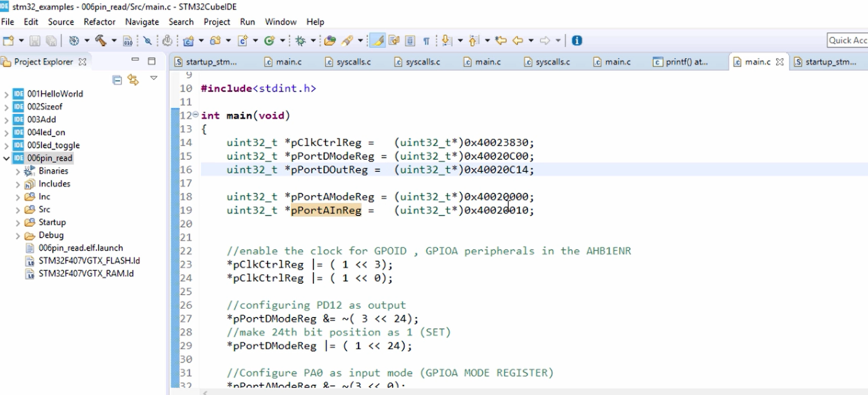The width and height of the screenshot is (868, 395).
Task: Collapse all in Project Explorer
Action: point(117,80)
